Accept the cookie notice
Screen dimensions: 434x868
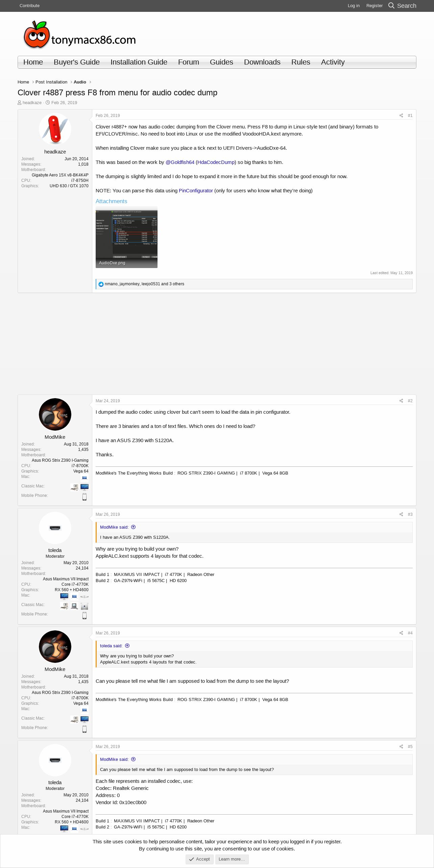coord(199,859)
